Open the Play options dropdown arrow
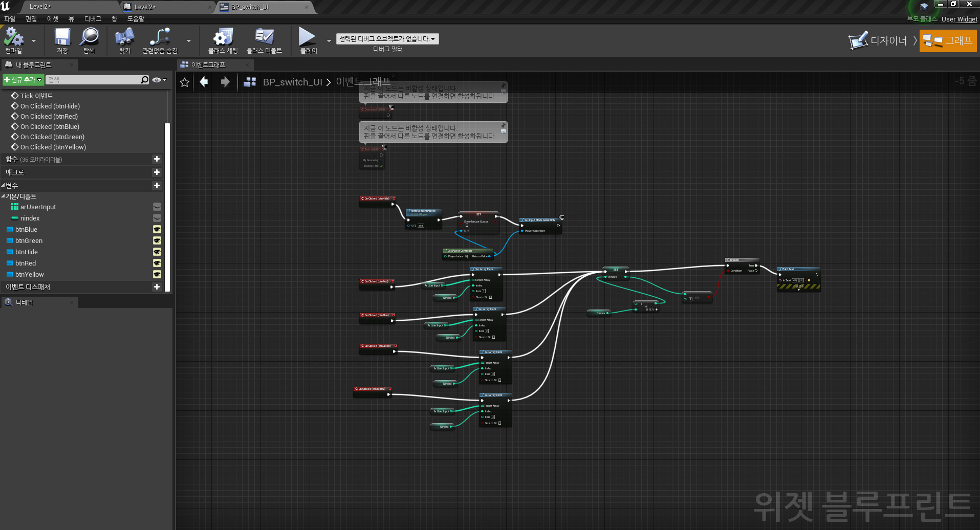The width and height of the screenshot is (980, 530). point(329,41)
